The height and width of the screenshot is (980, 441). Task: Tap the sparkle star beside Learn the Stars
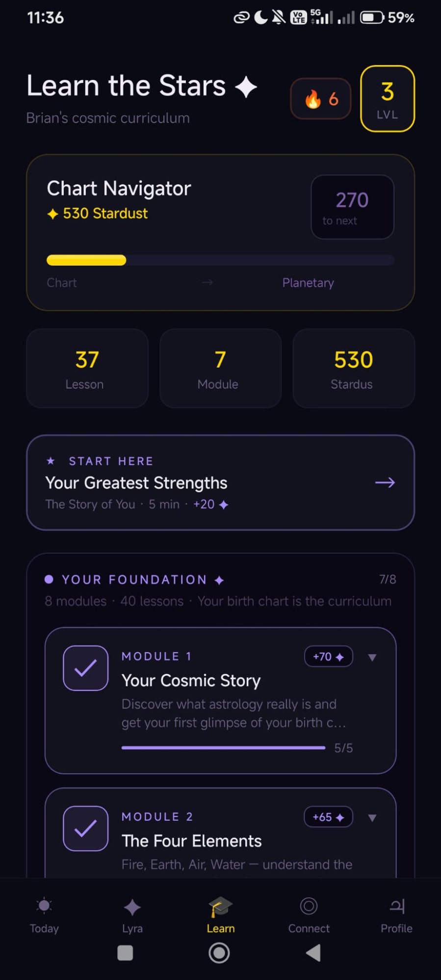[246, 87]
